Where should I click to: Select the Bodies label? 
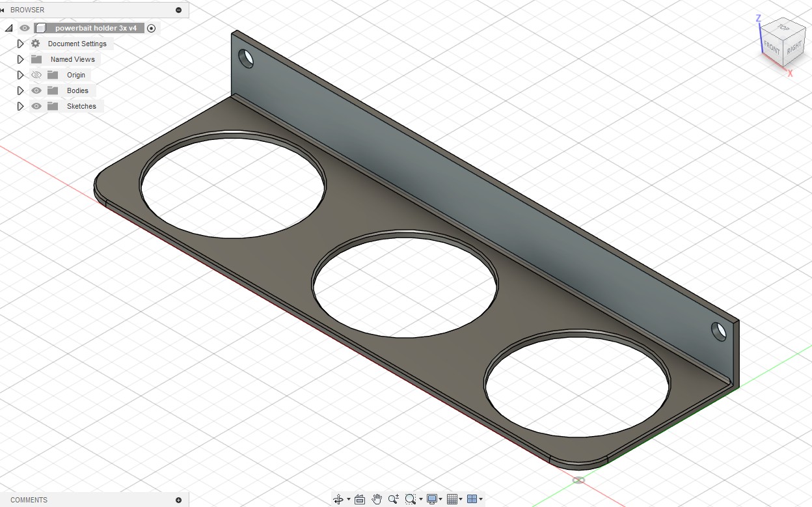coord(77,90)
